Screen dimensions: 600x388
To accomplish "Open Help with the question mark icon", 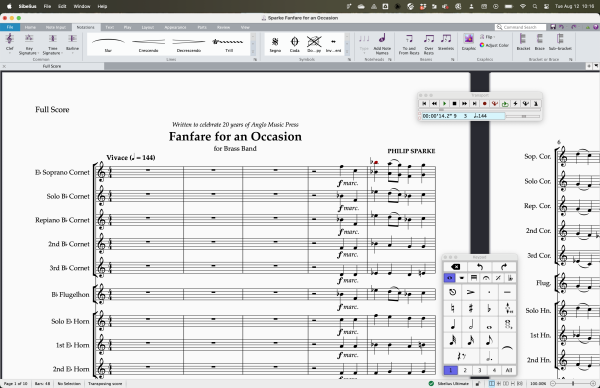I will (595, 27).
